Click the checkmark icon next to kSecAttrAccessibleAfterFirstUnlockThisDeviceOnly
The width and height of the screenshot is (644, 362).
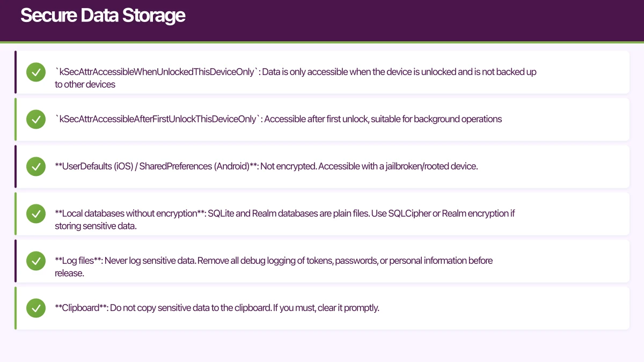click(x=35, y=119)
